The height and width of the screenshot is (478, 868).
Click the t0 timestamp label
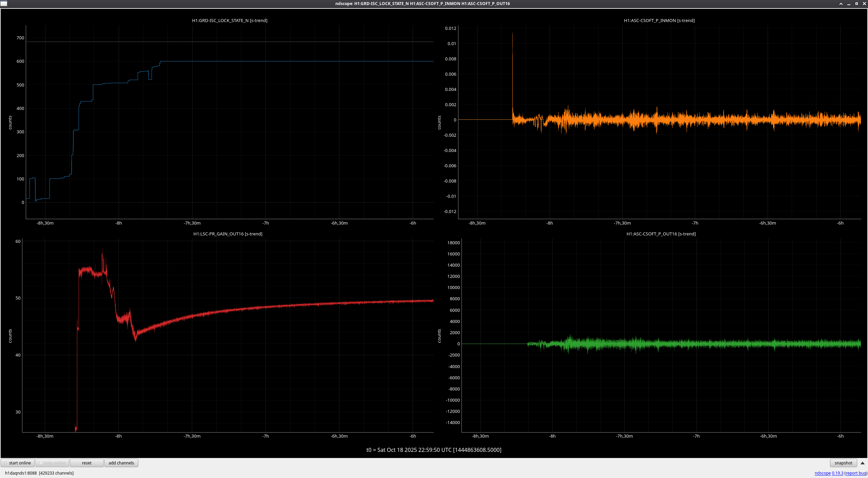coord(434,450)
